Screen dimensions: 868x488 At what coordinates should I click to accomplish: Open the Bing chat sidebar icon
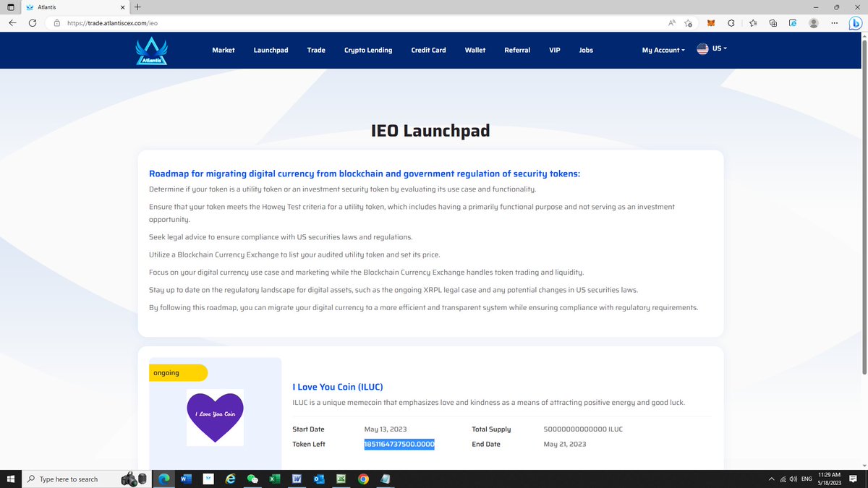(856, 23)
